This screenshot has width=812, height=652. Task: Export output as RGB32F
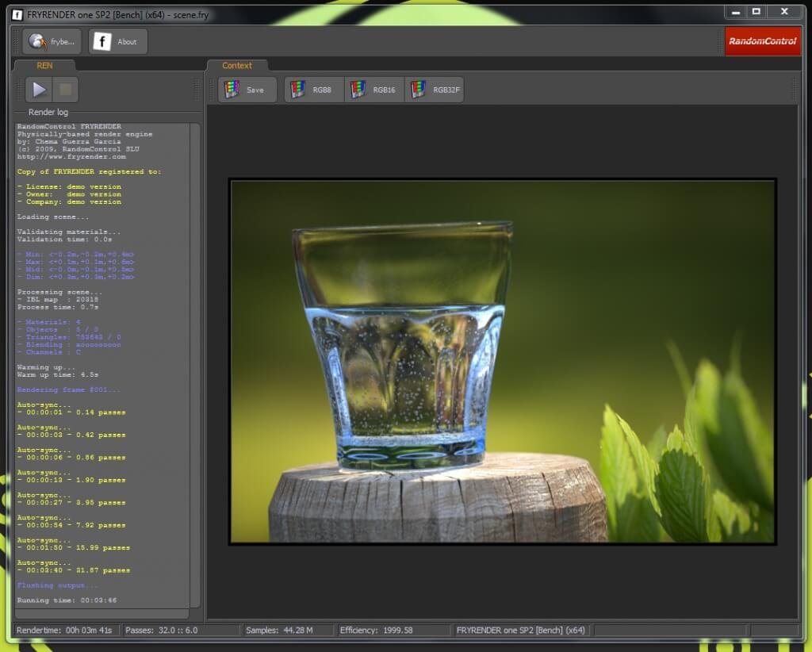435,90
